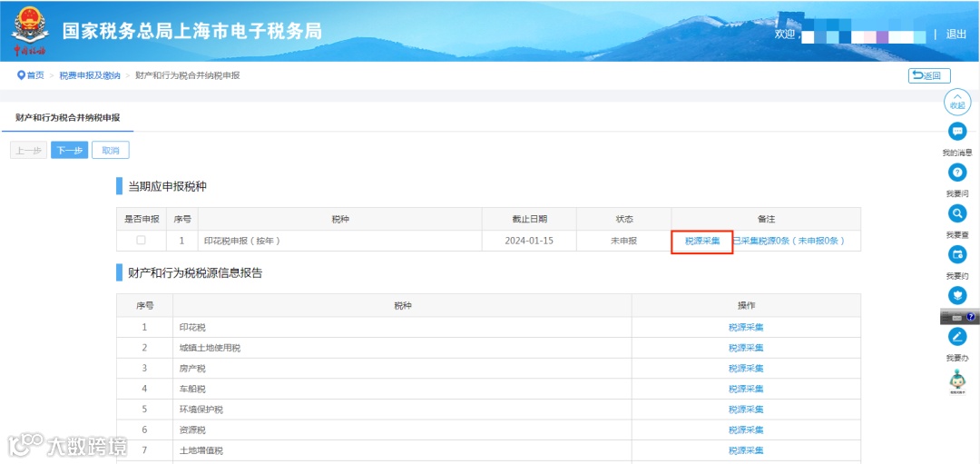Click 税源采集 for 环境保护税 row
980x464 pixels.
[x=746, y=410]
